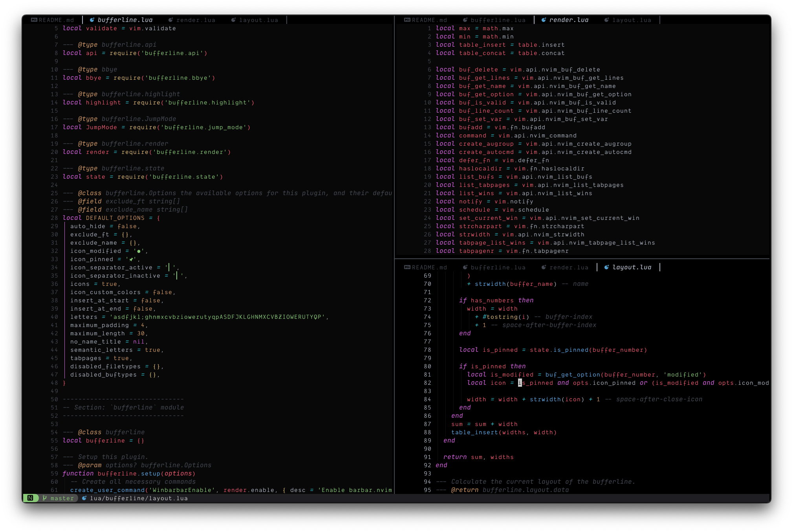The height and width of the screenshot is (532, 793).
Task: Open layout.lua tab in top-right pane
Action: 632,20
